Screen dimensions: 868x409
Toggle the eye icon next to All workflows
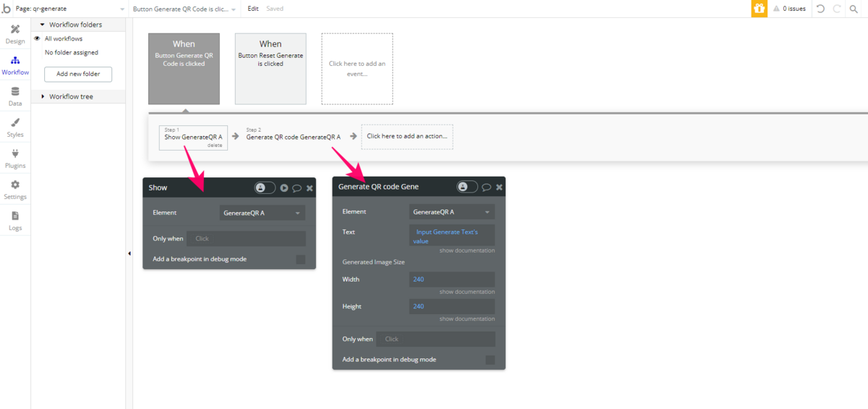pos(37,38)
